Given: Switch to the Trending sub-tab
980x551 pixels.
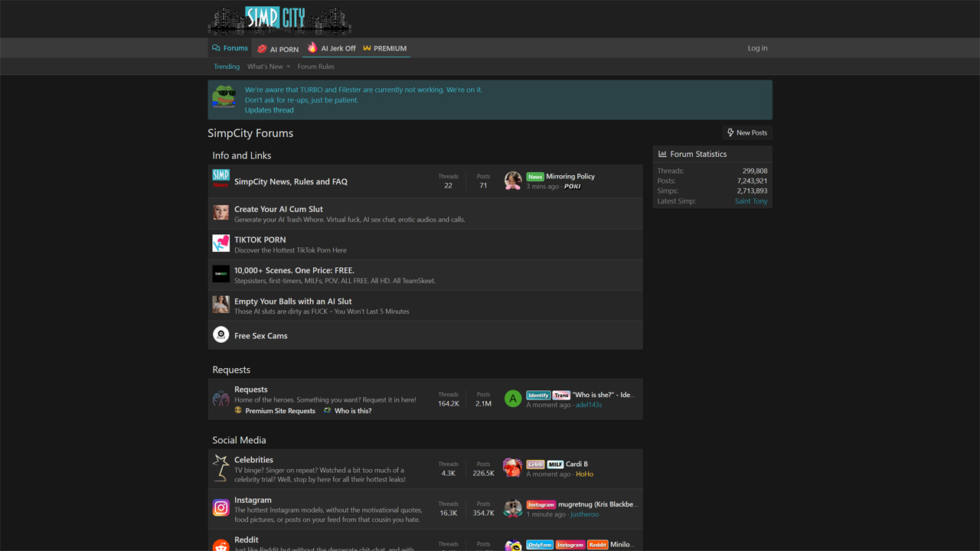Looking at the screenshot, I should (227, 67).
